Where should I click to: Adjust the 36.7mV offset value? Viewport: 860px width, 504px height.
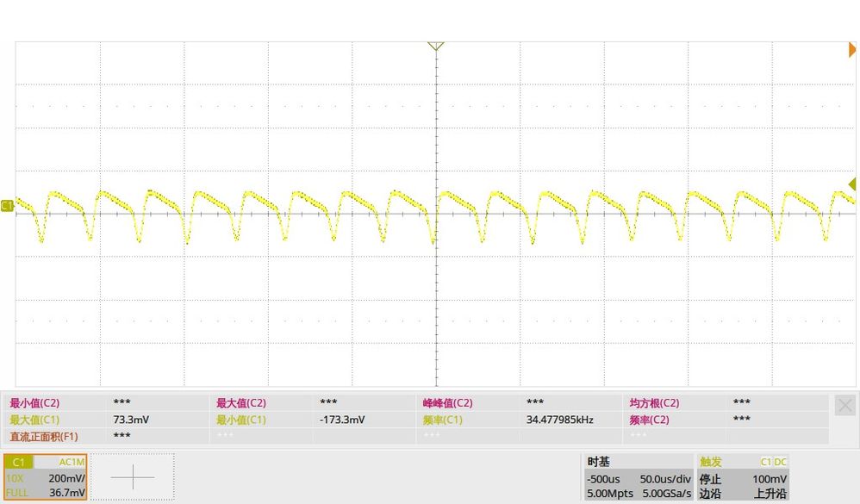coord(67,493)
